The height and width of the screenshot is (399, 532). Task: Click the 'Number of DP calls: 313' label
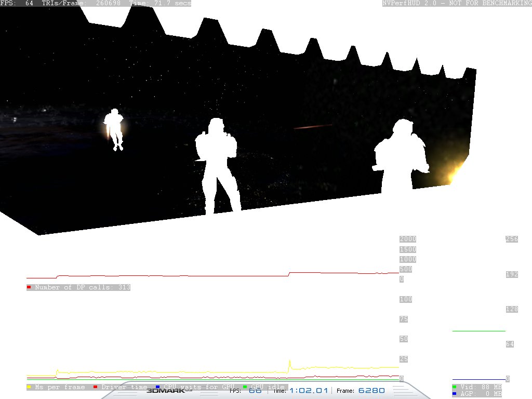tap(83, 287)
